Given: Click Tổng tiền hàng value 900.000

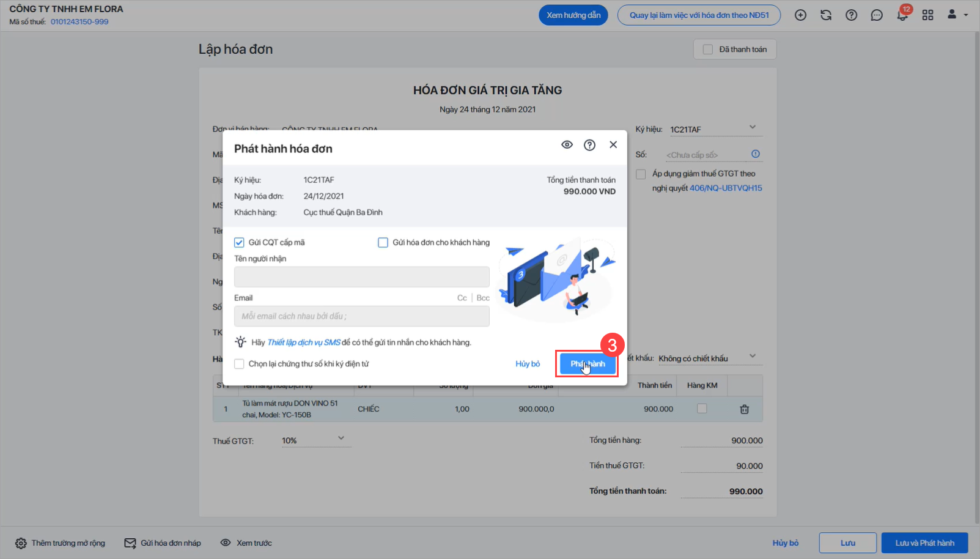Looking at the screenshot, I should 746,441.
